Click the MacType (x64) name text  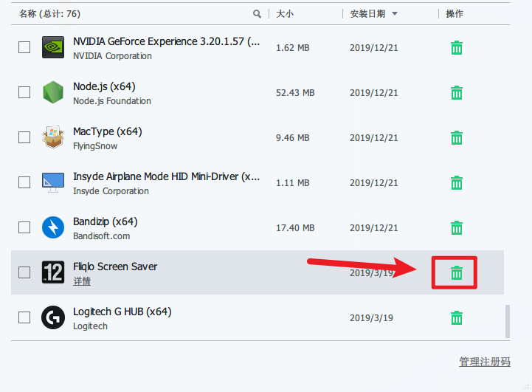[108, 131]
